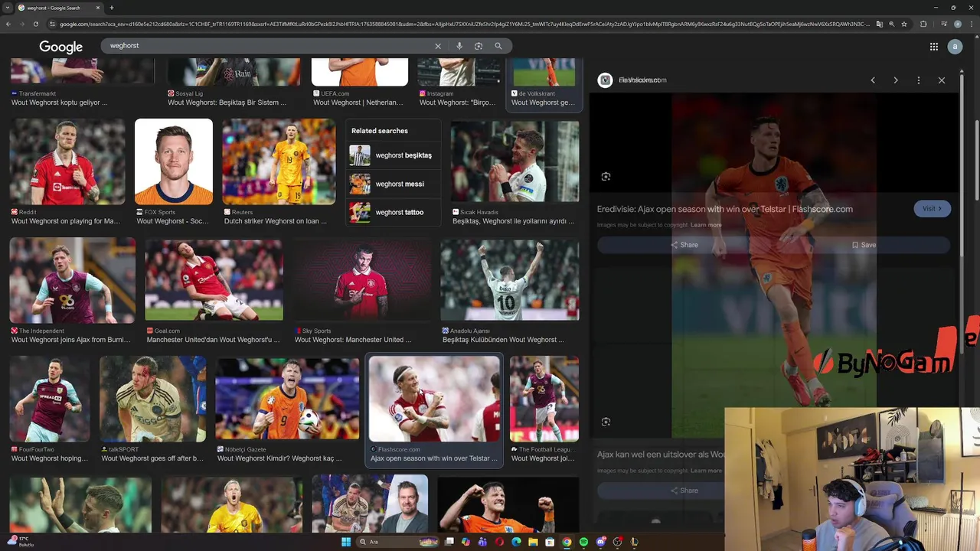Open Windows Start menu
The width and height of the screenshot is (980, 551).
345,542
